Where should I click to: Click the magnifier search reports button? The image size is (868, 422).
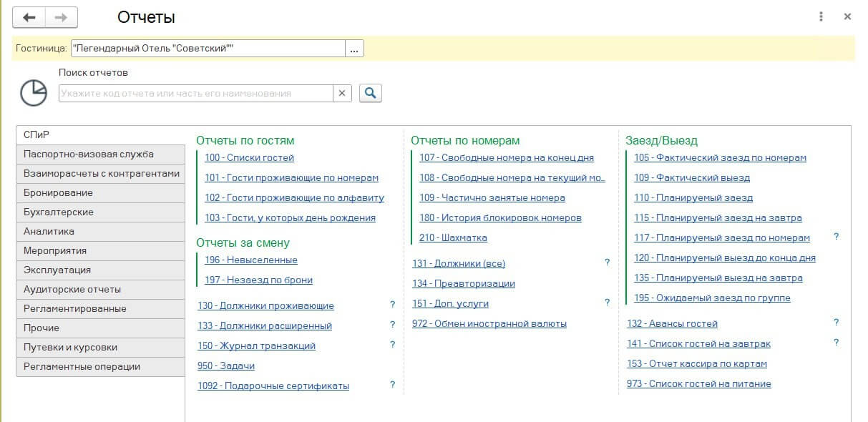click(370, 93)
